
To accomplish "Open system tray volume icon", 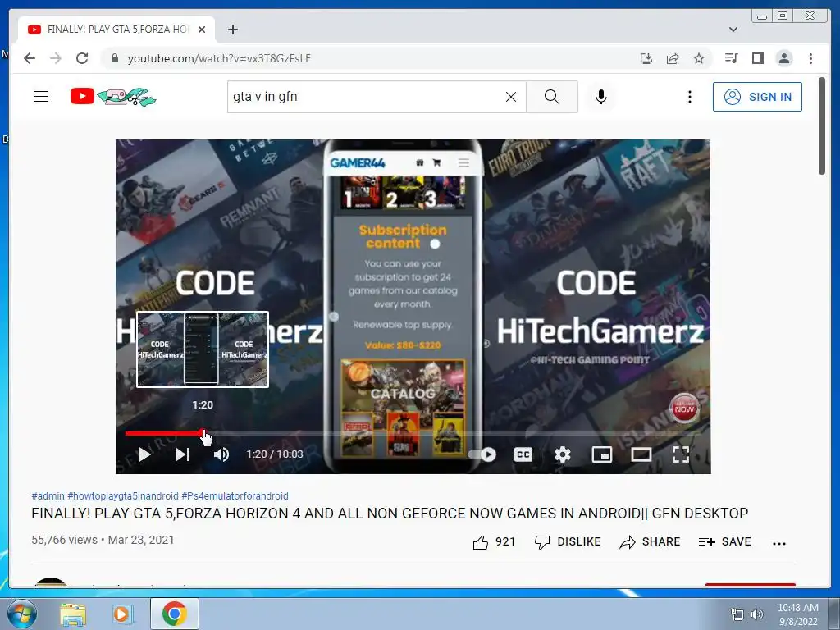I will click(757, 614).
